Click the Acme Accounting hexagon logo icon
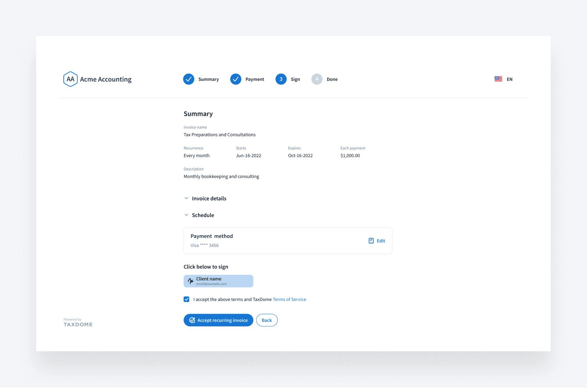 70,79
